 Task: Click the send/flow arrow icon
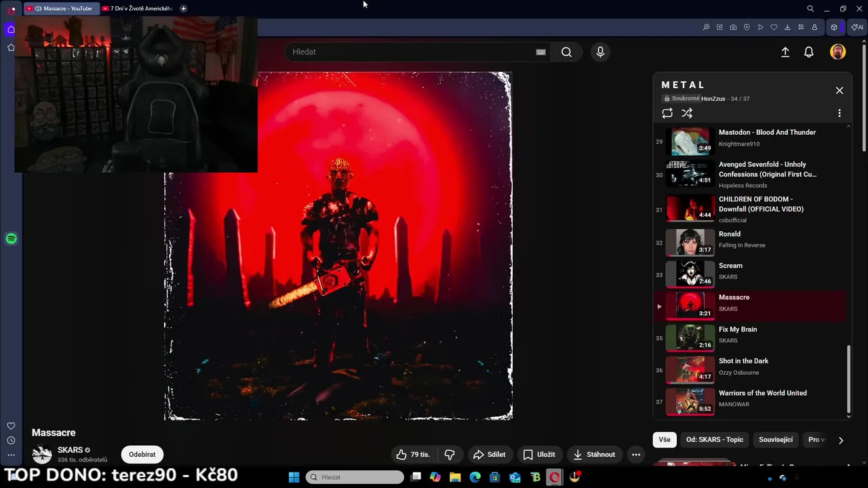pos(760,27)
